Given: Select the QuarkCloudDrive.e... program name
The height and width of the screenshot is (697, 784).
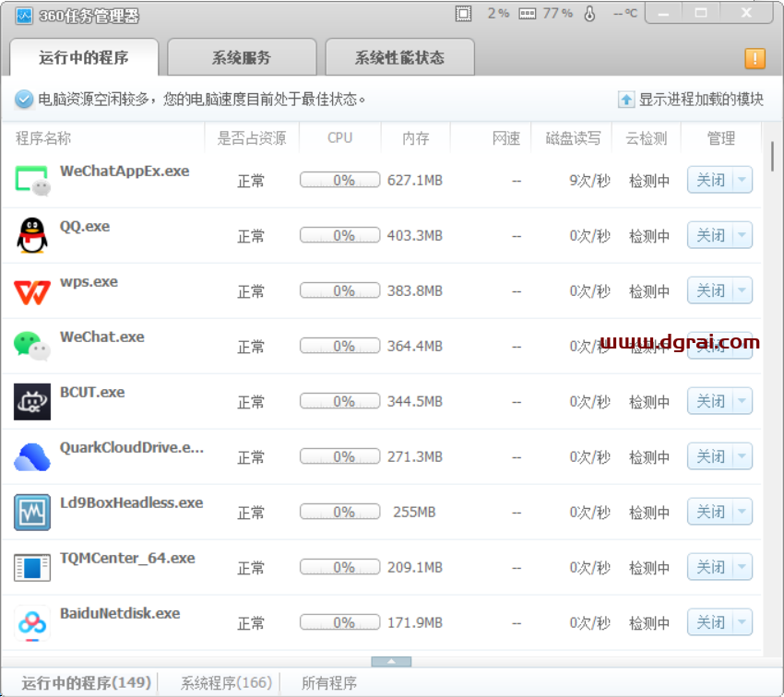Looking at the screenshot, I should (132, 448).
